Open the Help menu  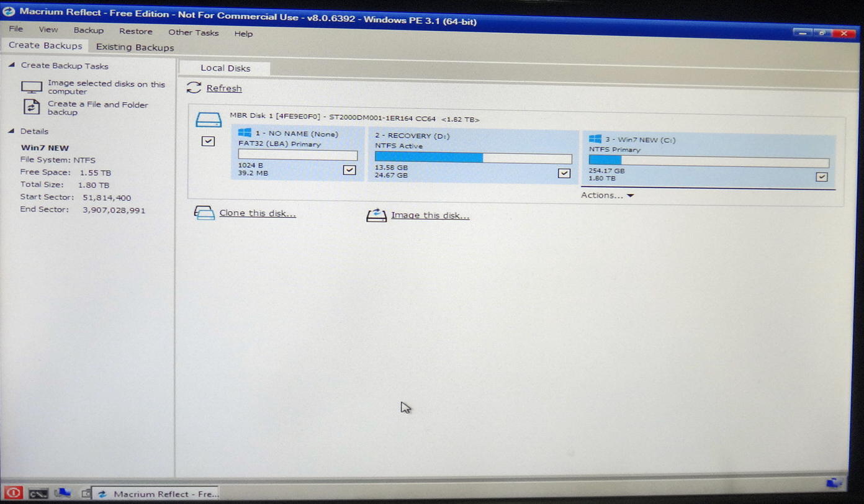[x=243, y=34]
